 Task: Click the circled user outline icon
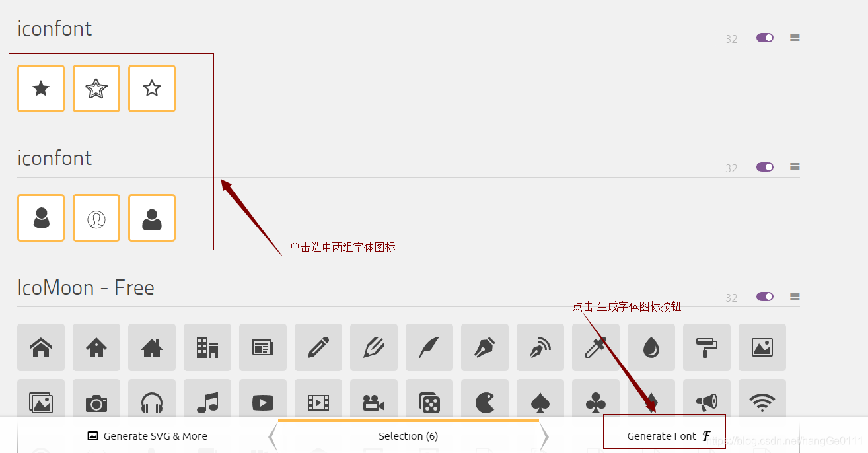(x=96, y=218)
